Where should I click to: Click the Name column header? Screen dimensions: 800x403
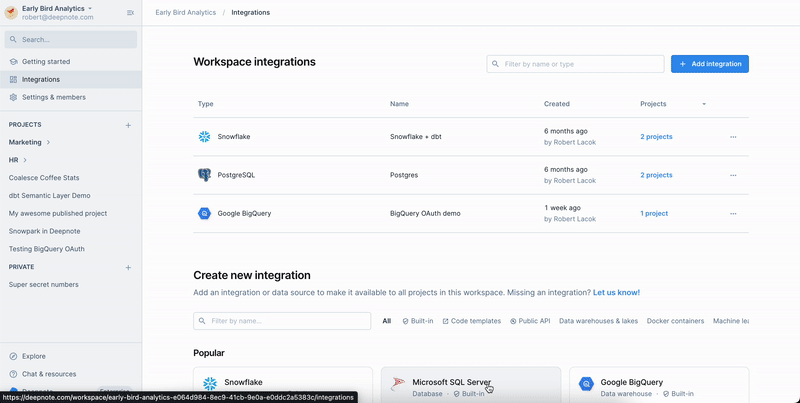point(399,104)
